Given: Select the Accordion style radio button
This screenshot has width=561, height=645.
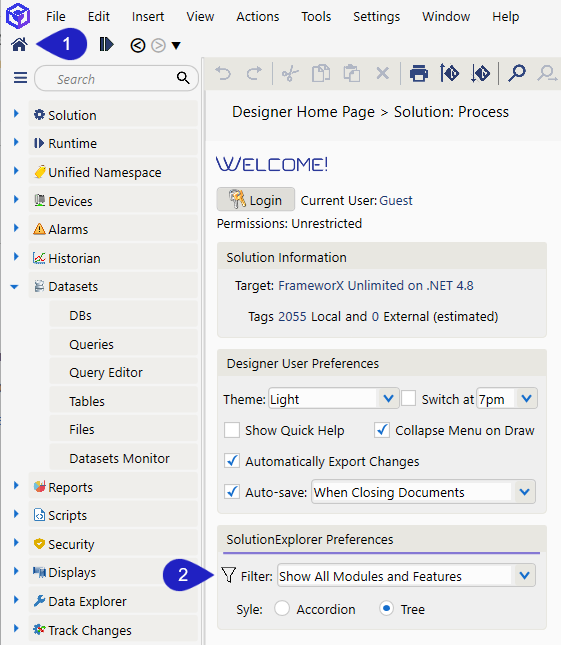Looking at the screenshot, I should [282, 608].
